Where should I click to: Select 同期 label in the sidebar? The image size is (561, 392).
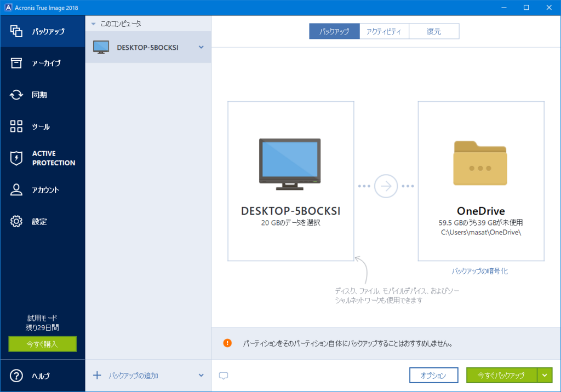(x=39, y=95)
